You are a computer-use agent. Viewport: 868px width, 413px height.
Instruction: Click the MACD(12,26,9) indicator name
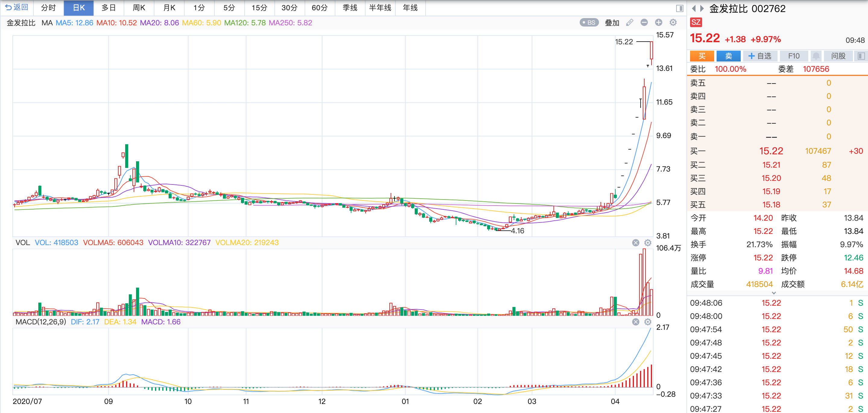(41, 322)
